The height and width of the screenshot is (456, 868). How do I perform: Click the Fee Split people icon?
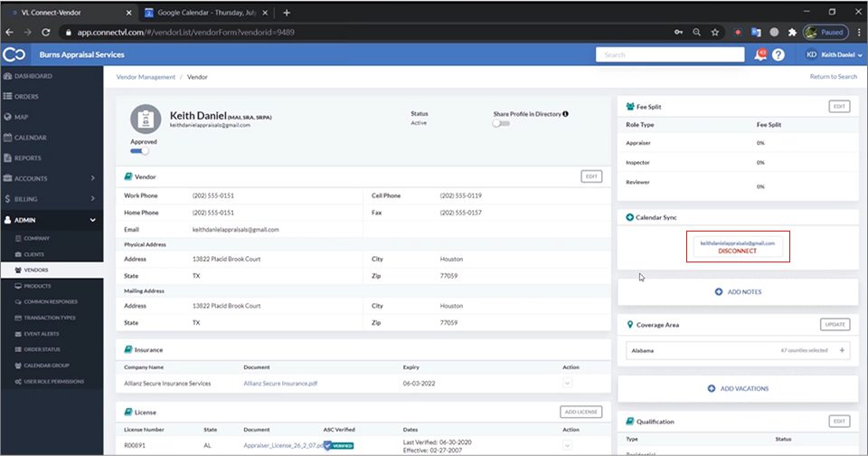click(630, 107)
